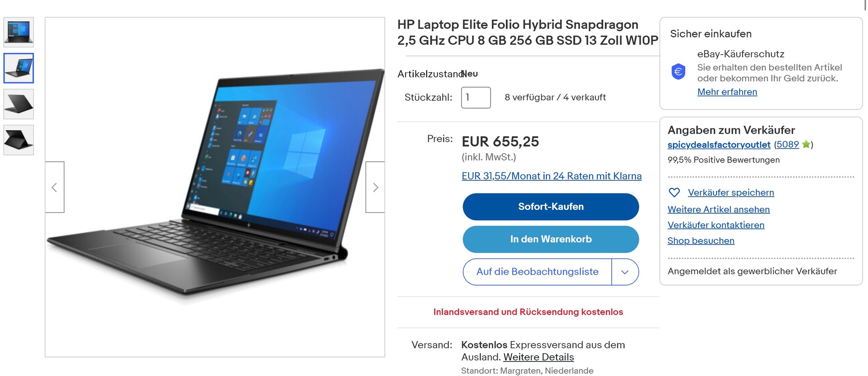Screen dimensions: 868x376
Task: Add to Auf die Beobachtungsliste
Action: (x=537, y=272)
